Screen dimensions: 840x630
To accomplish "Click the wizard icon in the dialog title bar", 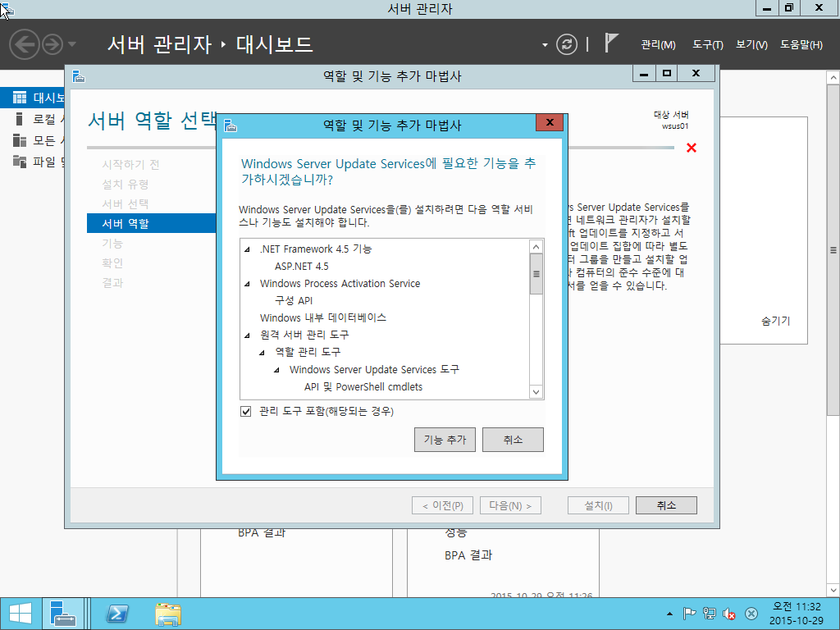I will click(x=231, y=126).
